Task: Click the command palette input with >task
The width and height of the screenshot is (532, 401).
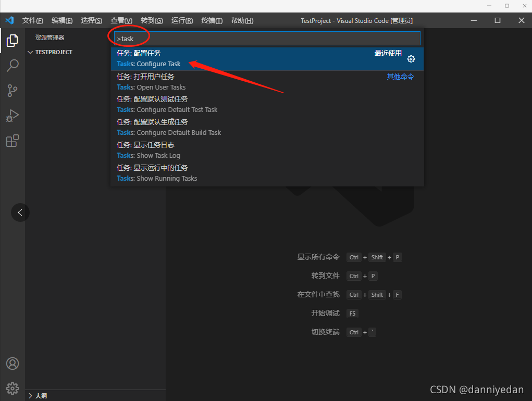Action: tap(267, 39)
